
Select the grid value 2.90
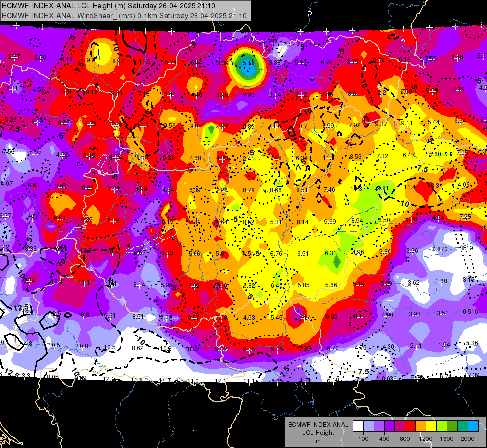tap(248, 95)
